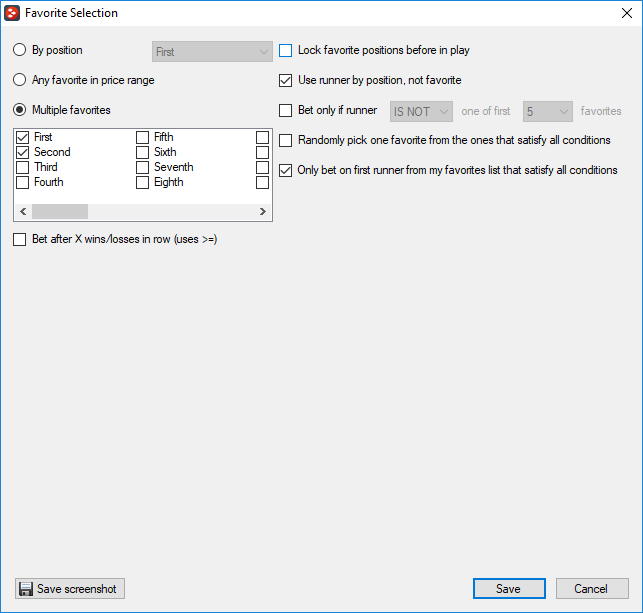
Task: Check the Fourth favorite checkbox
Action: coord(23,182)
